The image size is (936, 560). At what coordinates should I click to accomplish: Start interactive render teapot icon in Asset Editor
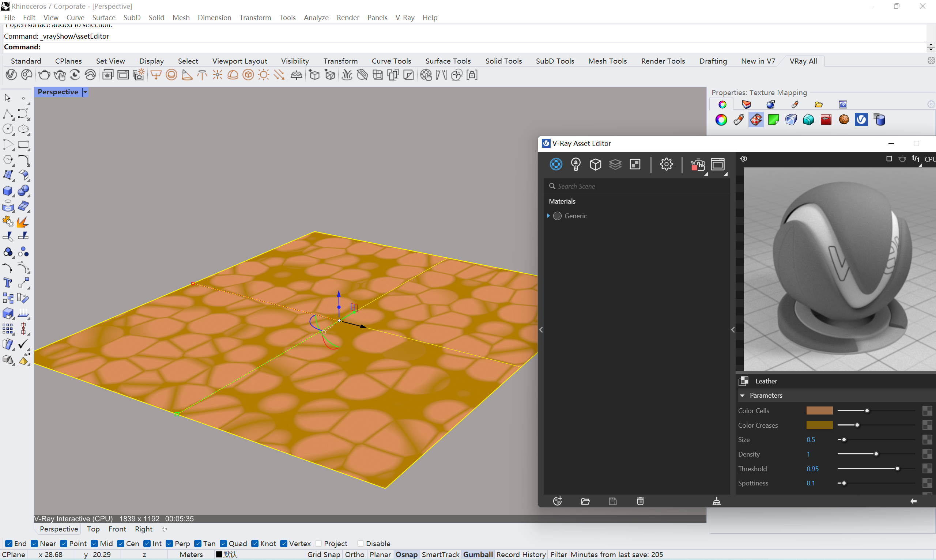pyautogui.click(x=698, y=164)
